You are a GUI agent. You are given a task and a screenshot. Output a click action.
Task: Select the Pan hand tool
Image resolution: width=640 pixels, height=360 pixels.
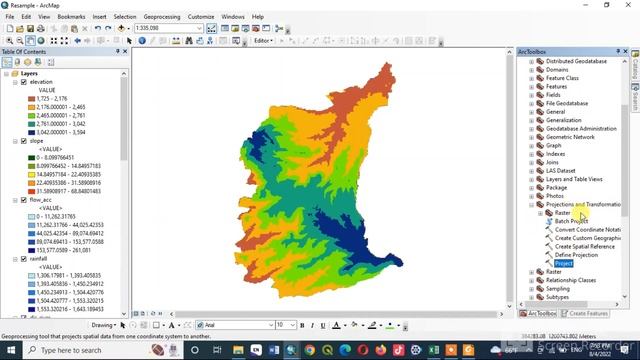30,41
